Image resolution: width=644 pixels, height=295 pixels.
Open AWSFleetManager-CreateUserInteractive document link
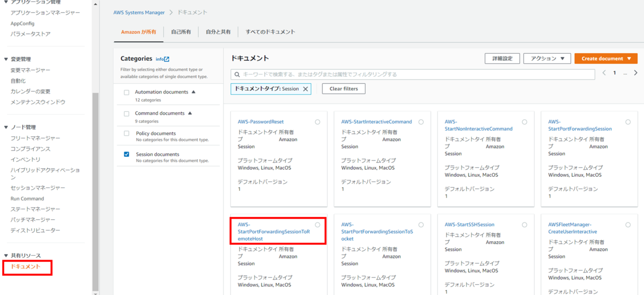click(x=573, y=228)
